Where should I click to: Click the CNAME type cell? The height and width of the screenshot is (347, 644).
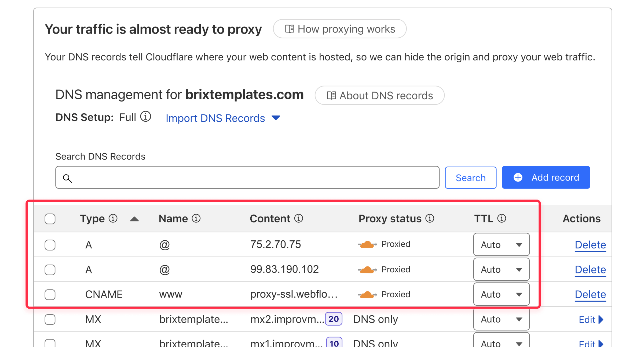[104, 294]
